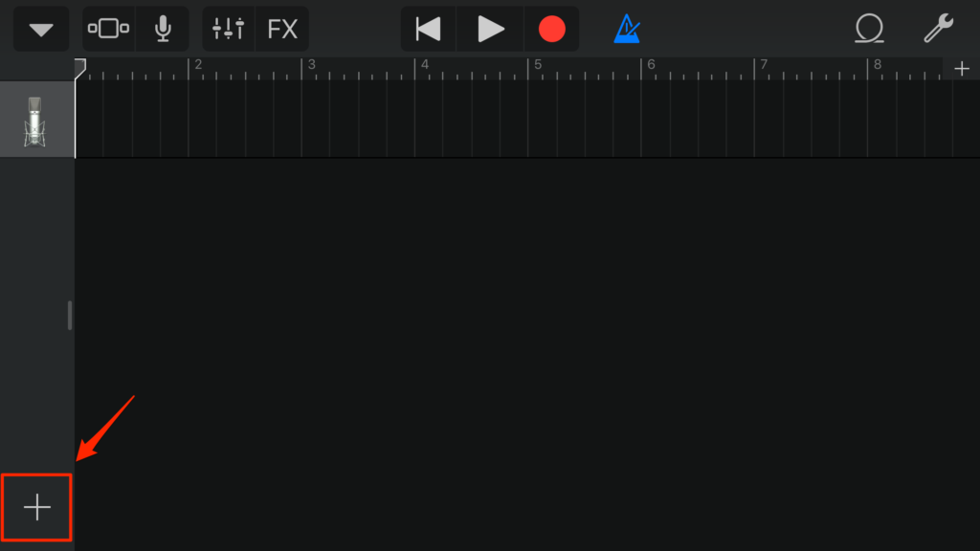Tap the microphone instrument button in toolbar

163,29
